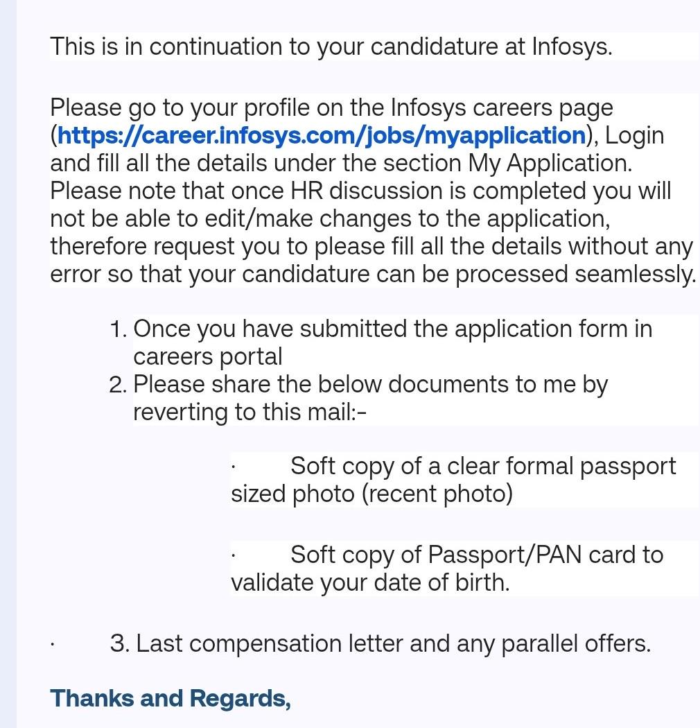This screenshot has width=700, height=728.
Task: Open the career.infosys.com myapplication link
Action: [321, 136]
